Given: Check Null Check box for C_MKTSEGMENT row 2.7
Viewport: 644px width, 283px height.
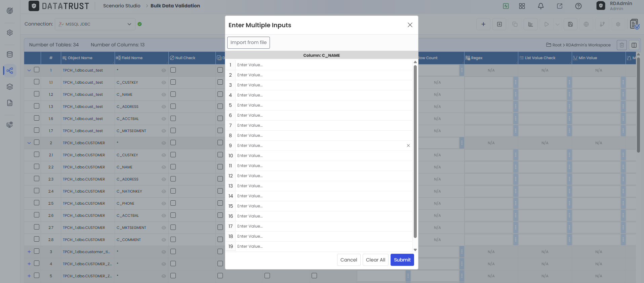Looking at the screenshot, I should (x=173, y=227).
